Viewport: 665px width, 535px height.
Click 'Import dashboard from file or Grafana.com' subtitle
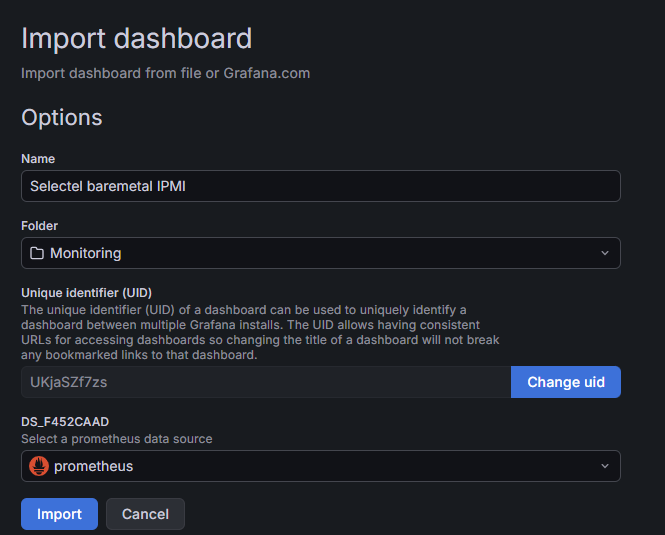[165, 73]
